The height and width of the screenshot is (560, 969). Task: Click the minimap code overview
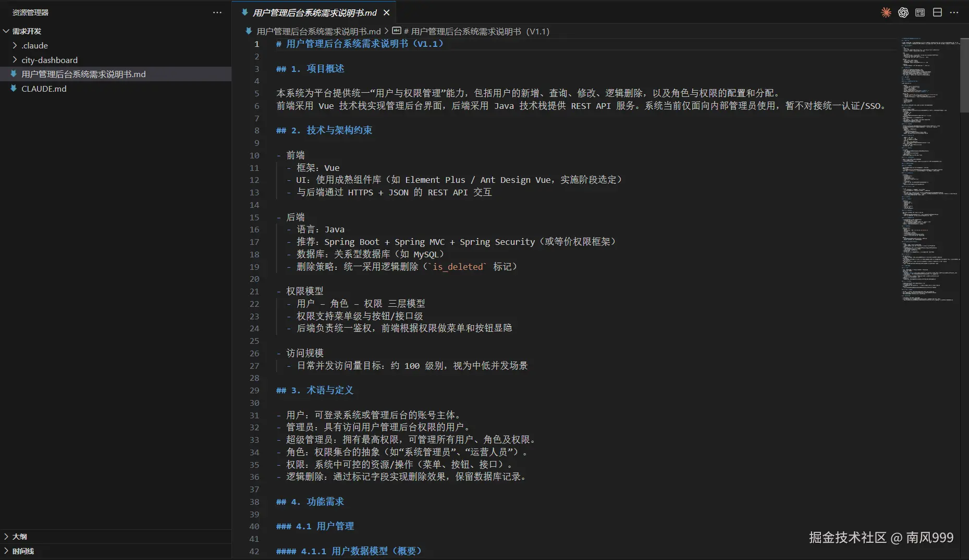[x=930, y=169]
